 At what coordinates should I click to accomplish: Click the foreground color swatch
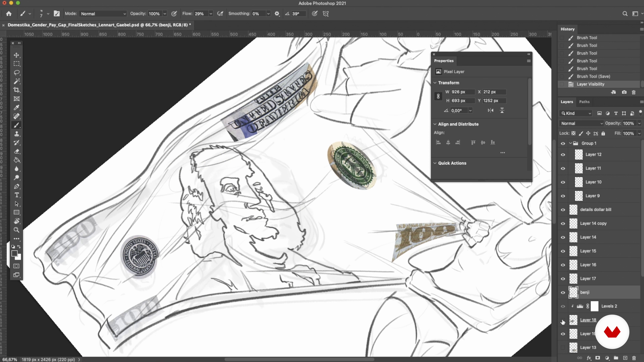(x=14, y=253)
